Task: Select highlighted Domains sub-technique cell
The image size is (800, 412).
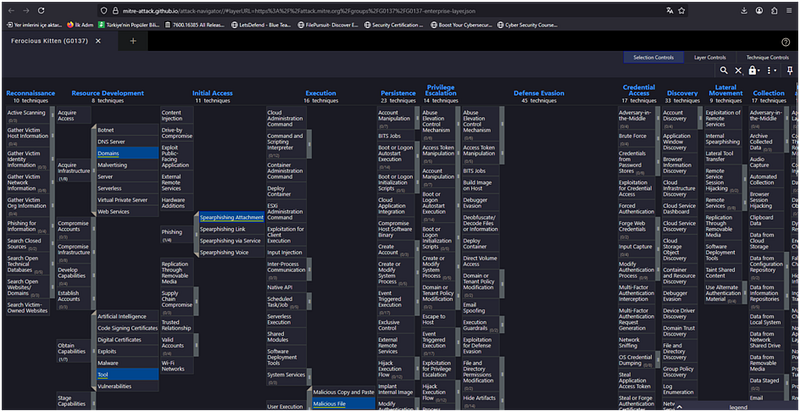Action: (x=128, y=153)
